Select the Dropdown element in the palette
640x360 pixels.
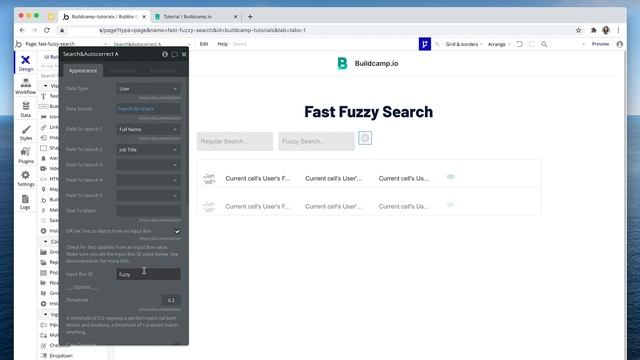coord(56,356)
